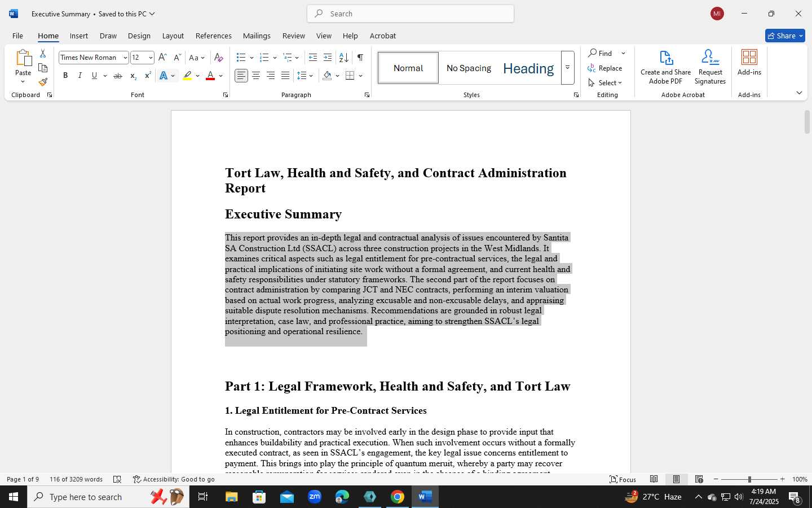This screenshot has height=508, width=812.
Task: Expand the Change Case dropdown
Action: [x=203, y=58]
